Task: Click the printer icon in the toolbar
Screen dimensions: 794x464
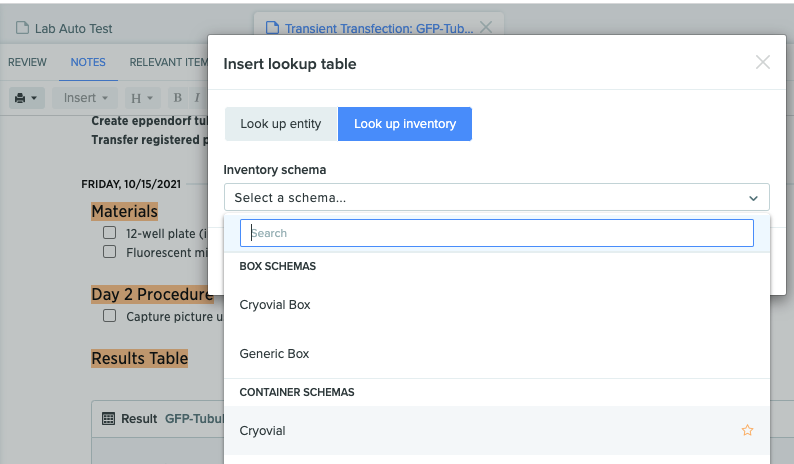Action: pyautogui.click(x=20, y=98)
